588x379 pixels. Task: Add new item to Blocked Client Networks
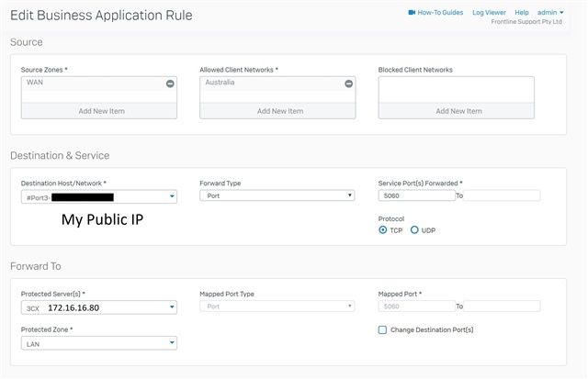click(457, 111)
